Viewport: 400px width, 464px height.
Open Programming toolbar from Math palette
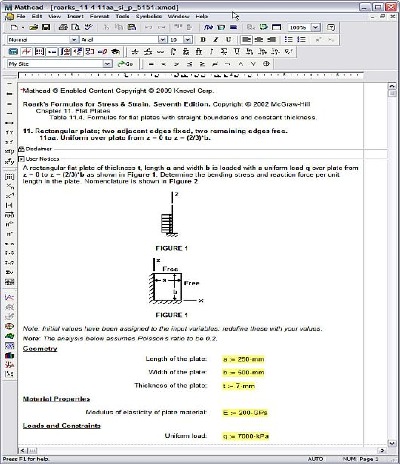(90, 52)
